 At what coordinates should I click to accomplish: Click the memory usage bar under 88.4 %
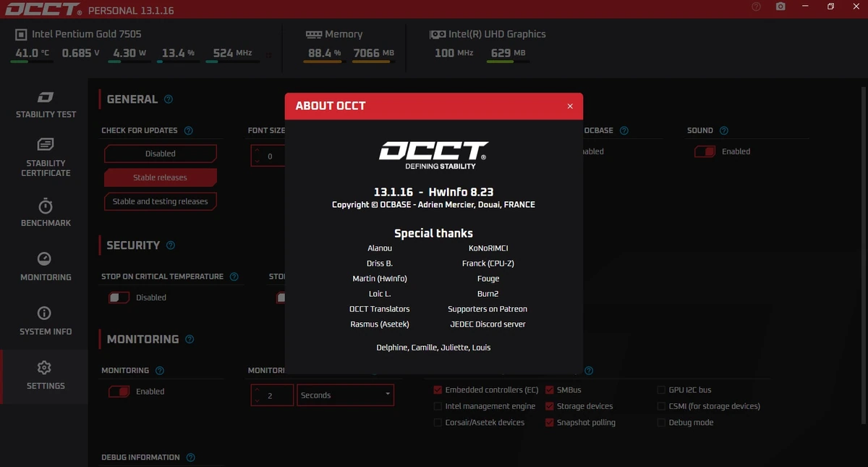tap(323, 62)
